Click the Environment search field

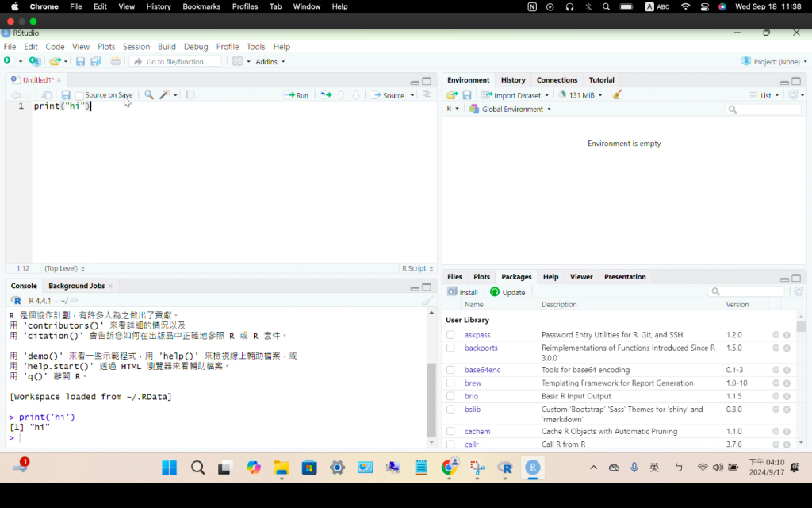[764, 109]
